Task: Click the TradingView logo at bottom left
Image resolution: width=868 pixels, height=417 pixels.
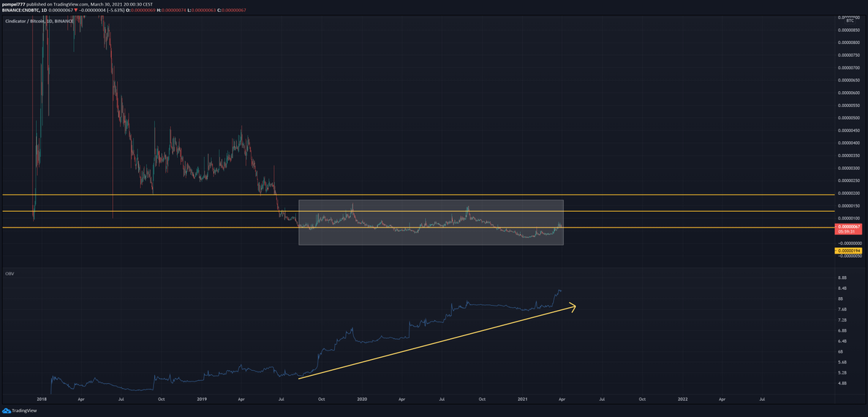Action: tap(20, 410)
